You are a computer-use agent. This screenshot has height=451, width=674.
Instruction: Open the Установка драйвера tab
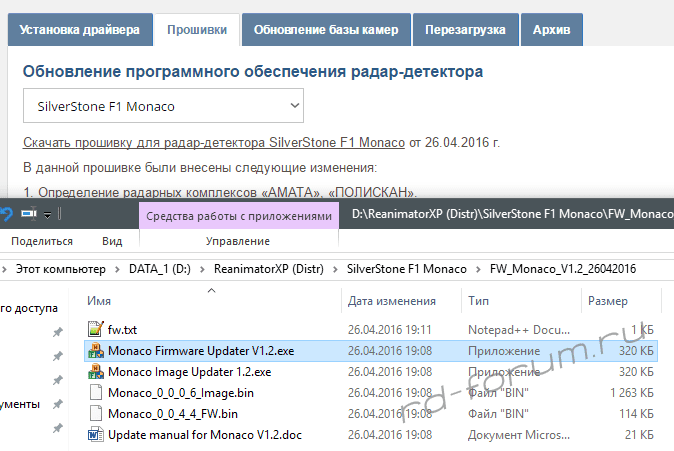[80, 30]
